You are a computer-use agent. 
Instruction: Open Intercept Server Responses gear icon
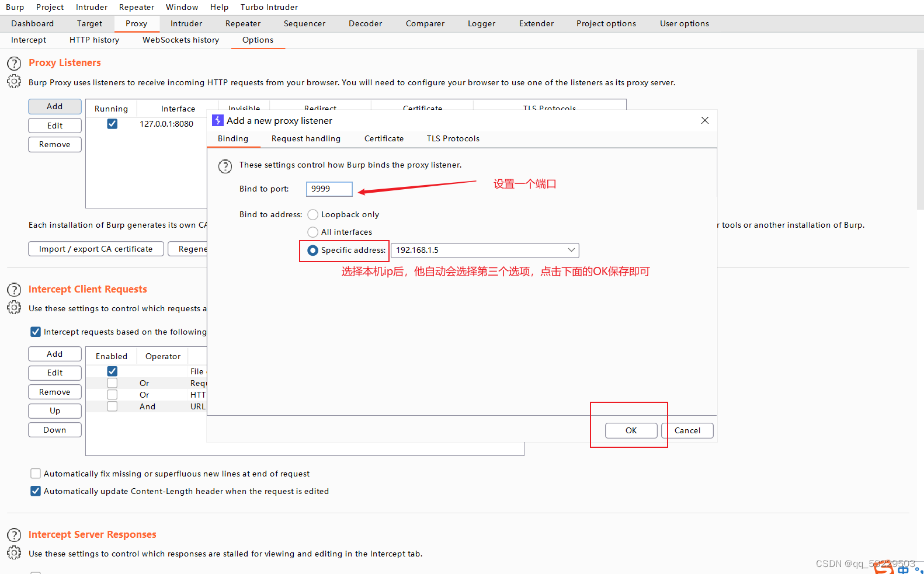tap(14, 553)
